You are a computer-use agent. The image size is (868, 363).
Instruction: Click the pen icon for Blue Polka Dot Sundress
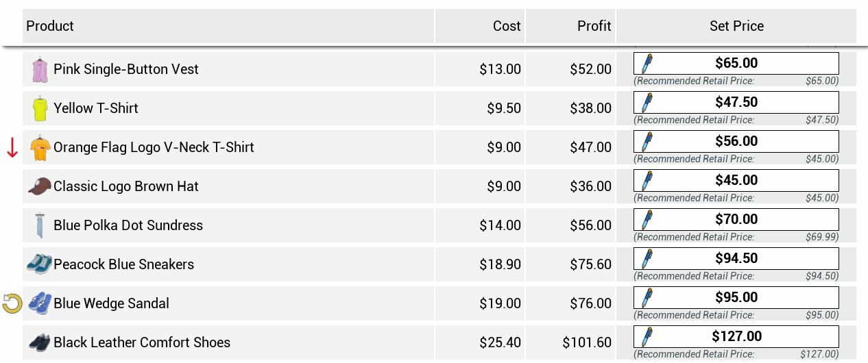coord(646,220)
